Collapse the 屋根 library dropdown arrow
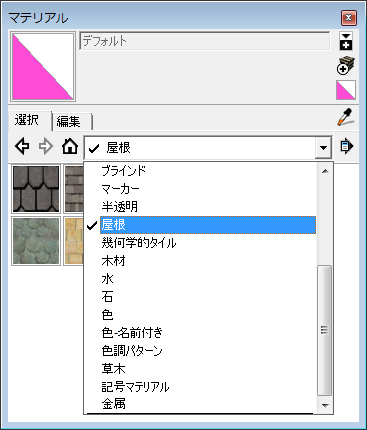This screenshot has height=430, width=367. (323, 147)
